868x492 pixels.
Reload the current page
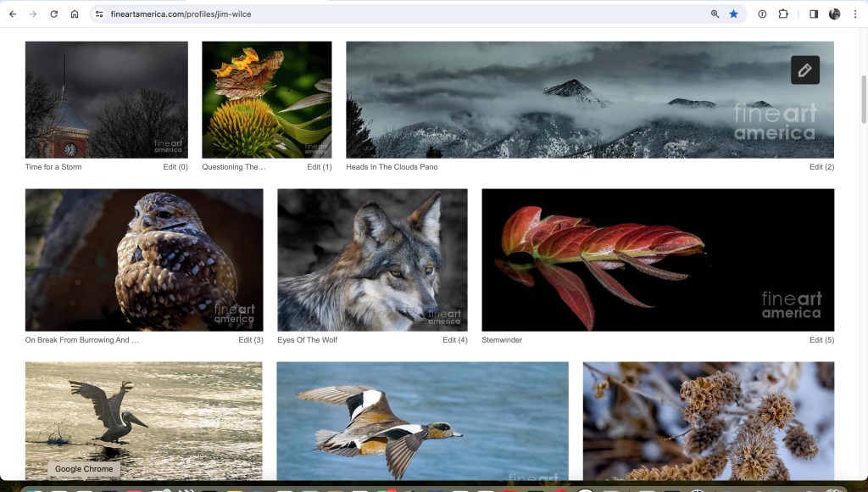[53, 14]
